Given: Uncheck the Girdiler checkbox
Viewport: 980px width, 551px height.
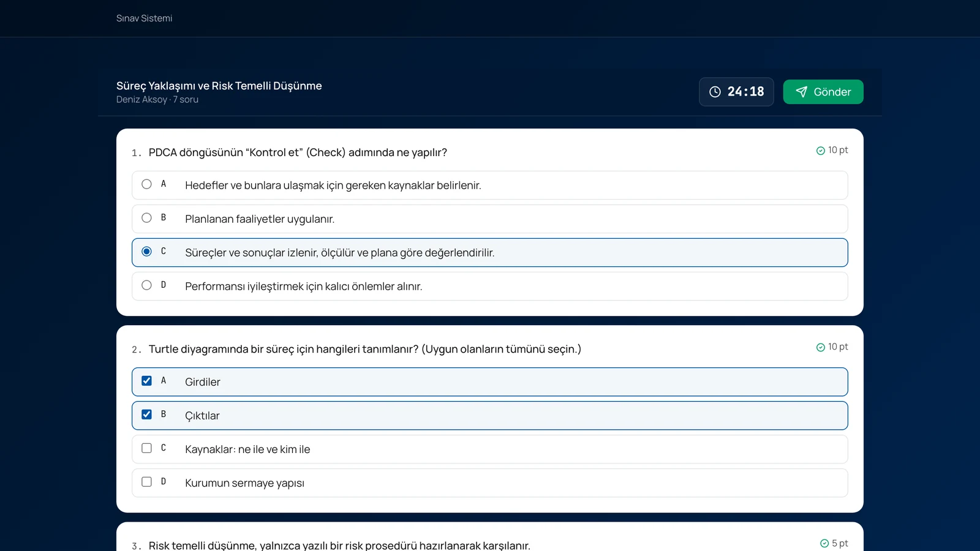Looking at the screenshot, I should (x=146, y=381).
